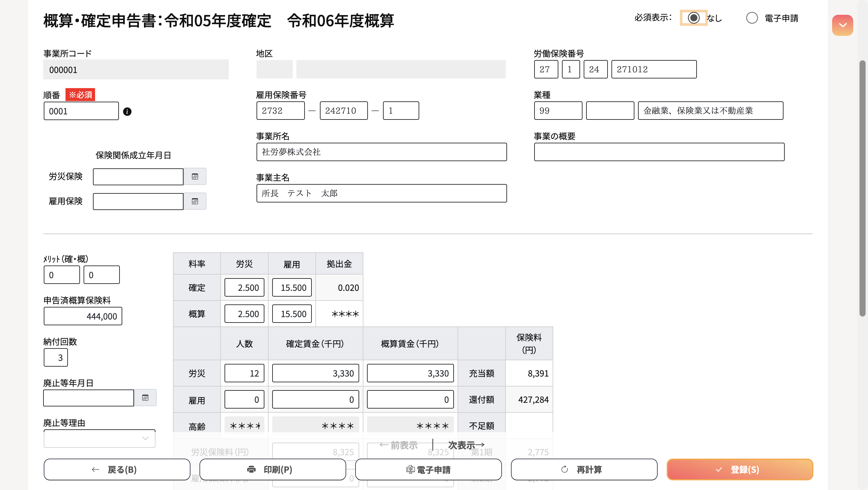Click the 確定 雇用 rate field 15.500
The width and height of the screenshot is (868, 490).
[292, 288]
